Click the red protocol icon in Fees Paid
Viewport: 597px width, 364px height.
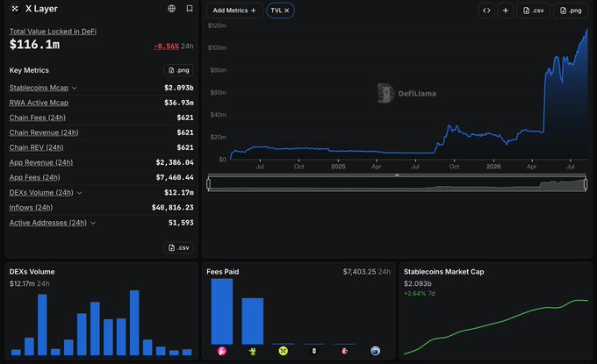pos(344,351)
